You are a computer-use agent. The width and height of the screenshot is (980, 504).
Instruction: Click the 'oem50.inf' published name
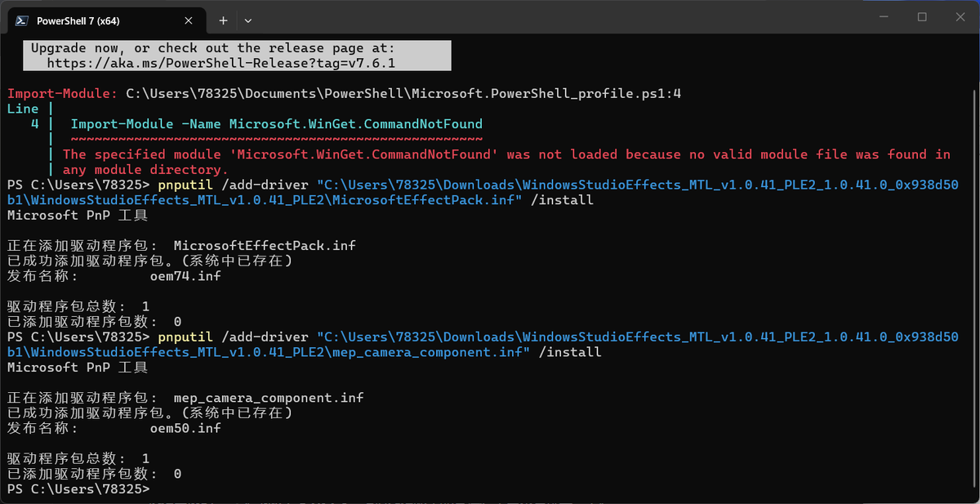point(185,428)
